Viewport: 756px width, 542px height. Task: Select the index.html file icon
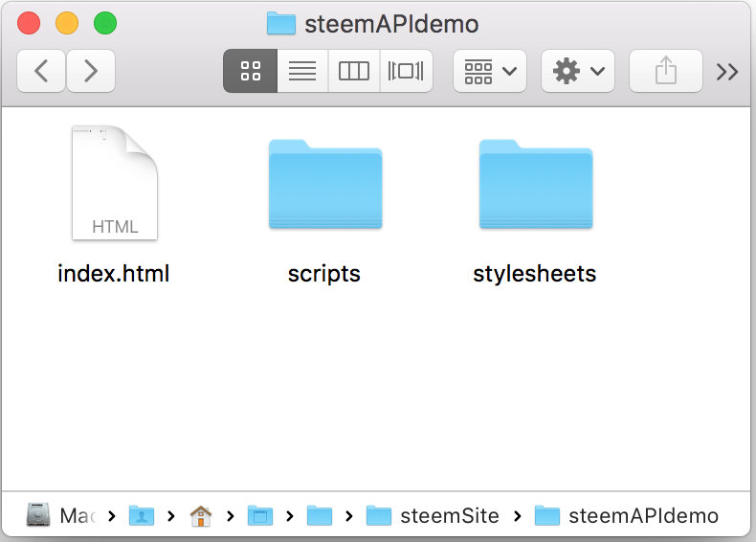pos(115,183)
